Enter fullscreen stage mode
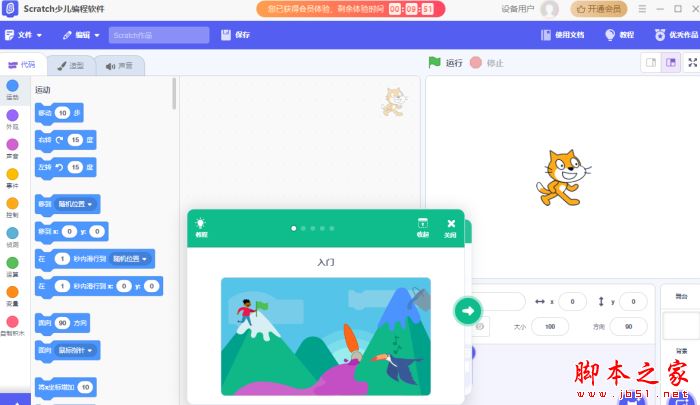This screenshot has width=700, height=405. click(693, 62)
